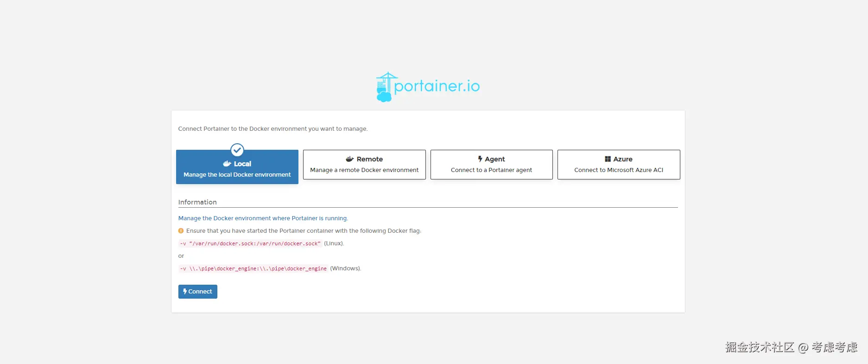Screen dimensions: 868x364
Task: Click the Linux docker.sock flag code snippet
Action: tap(250, 243)
